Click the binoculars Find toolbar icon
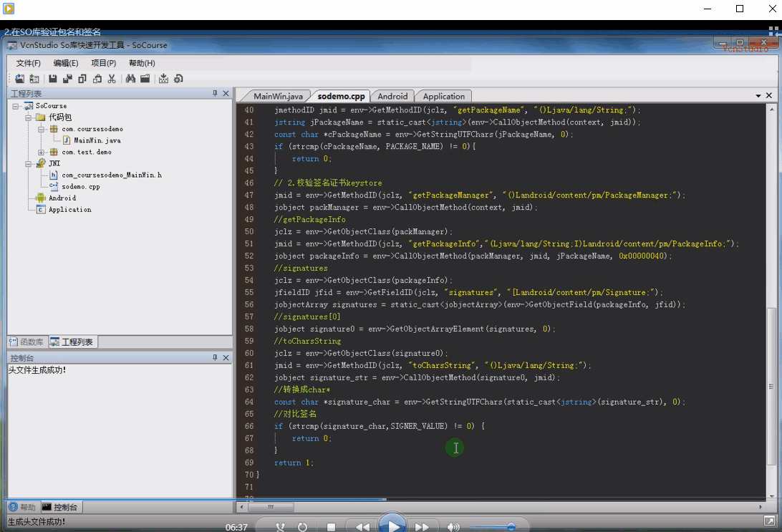782x532 pixels. point(130,79)
